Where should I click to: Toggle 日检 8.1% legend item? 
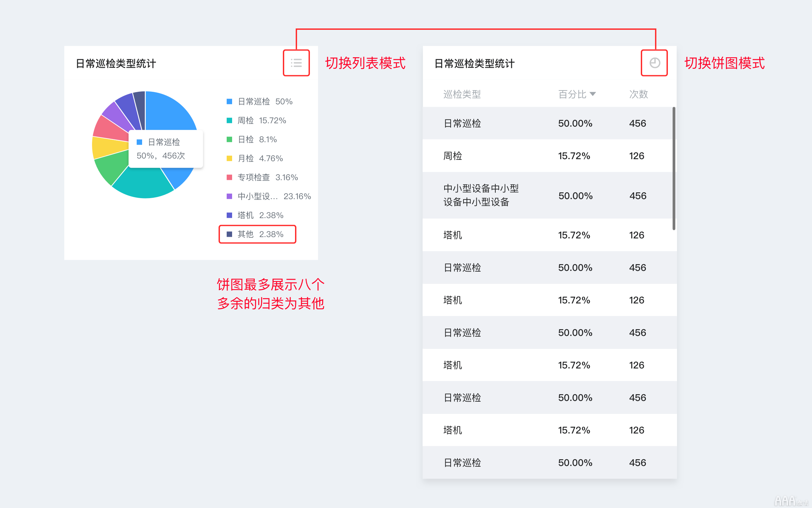click(251, 140)
